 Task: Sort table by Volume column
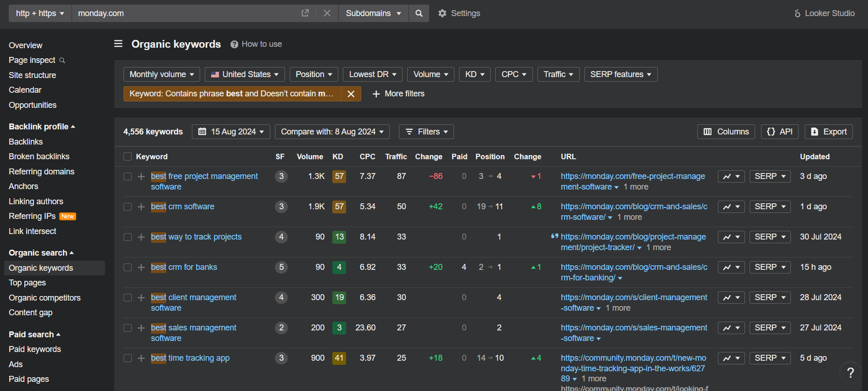coord(310,157)
